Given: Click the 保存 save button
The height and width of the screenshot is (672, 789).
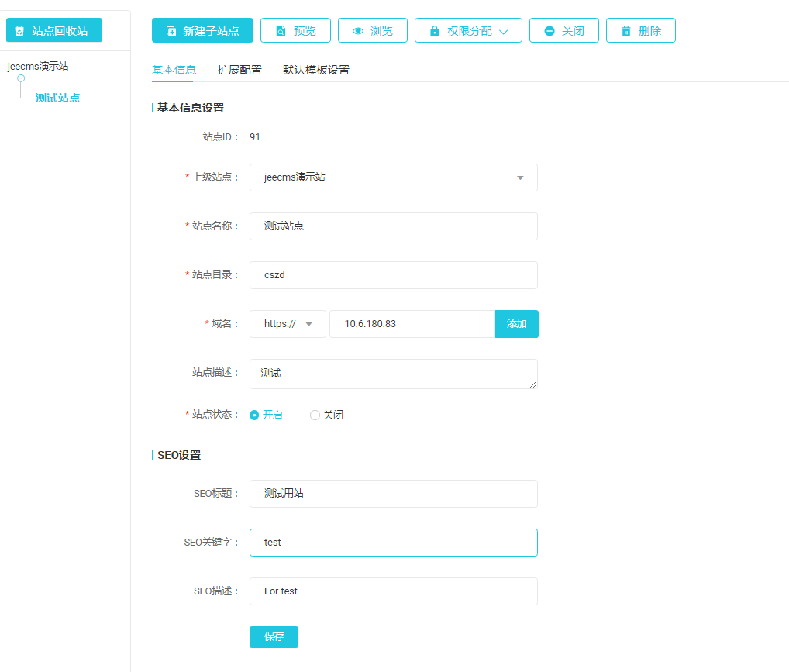Looking at the screenshot, I should [274, 636].
